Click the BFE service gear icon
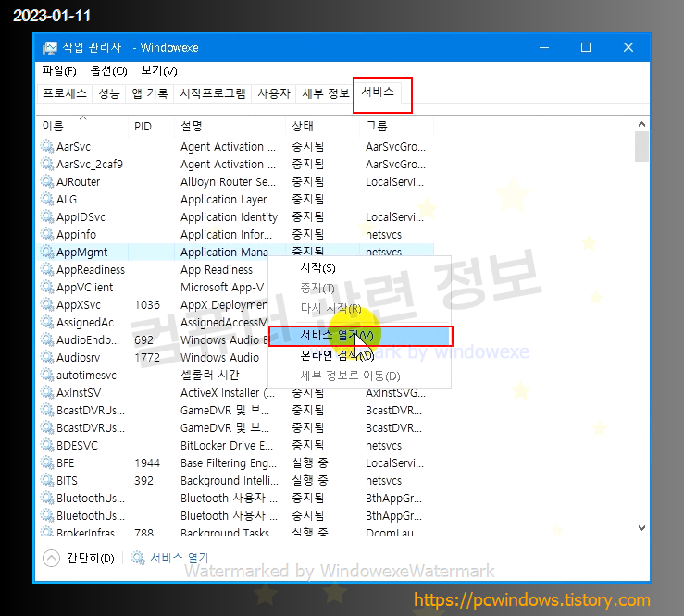The image size is (684, 616). (x=47, y=462)
